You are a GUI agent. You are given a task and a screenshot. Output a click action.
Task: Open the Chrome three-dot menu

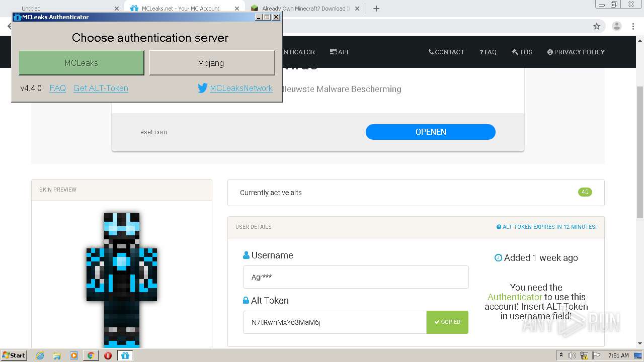point(634,26)
